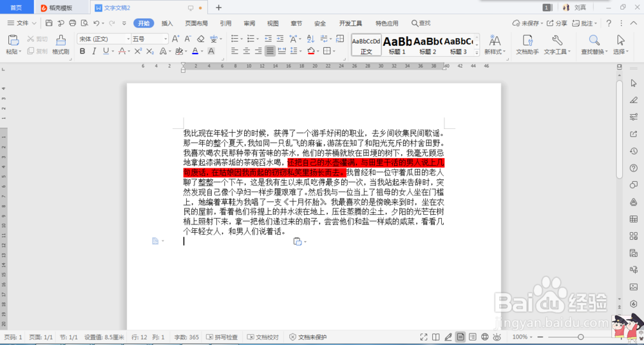Toggle Italic formatting
The width and height of the screenshot is (644, 345).
[x=94, y=51]
